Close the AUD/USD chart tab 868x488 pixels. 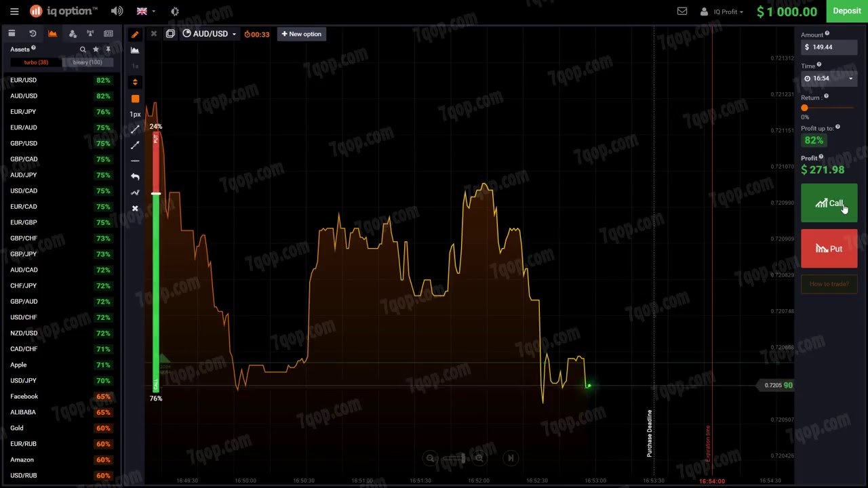pyautogui.click(x=154, y=34)
